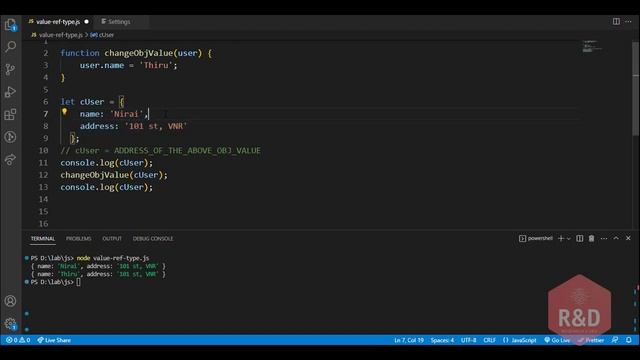Open the circular play icon activity view

11,137
